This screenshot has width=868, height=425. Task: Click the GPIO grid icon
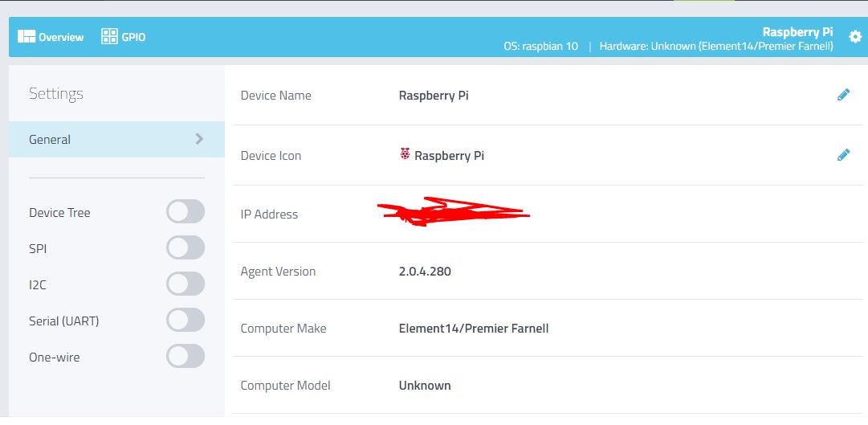[x=109, y=37]
